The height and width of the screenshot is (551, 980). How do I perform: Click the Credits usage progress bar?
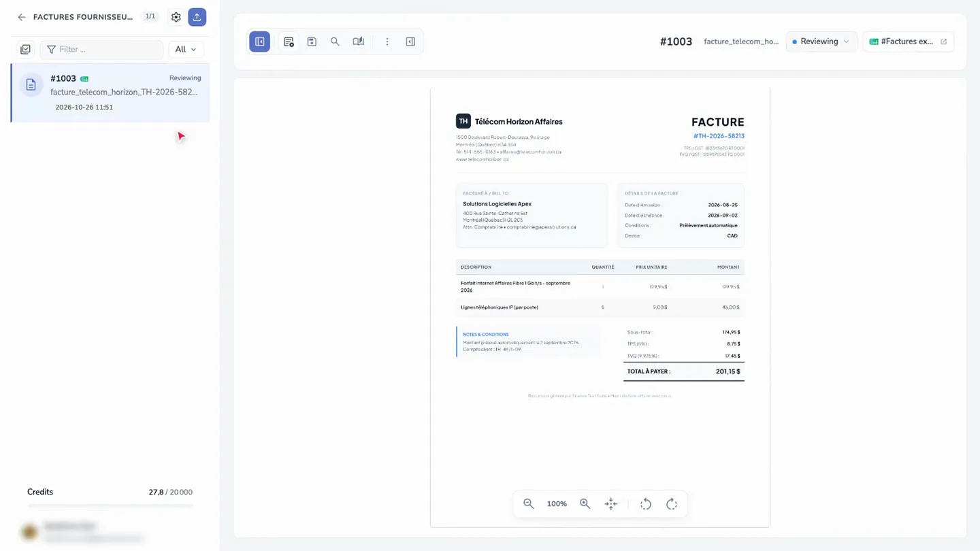[x=110, y=505]
